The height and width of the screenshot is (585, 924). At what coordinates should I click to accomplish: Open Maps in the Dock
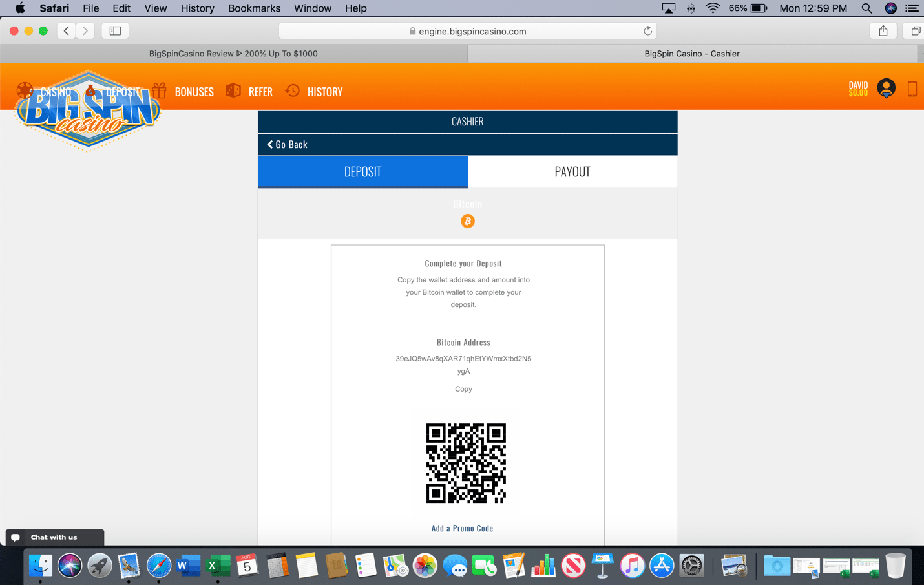click(x=395, y=566)
